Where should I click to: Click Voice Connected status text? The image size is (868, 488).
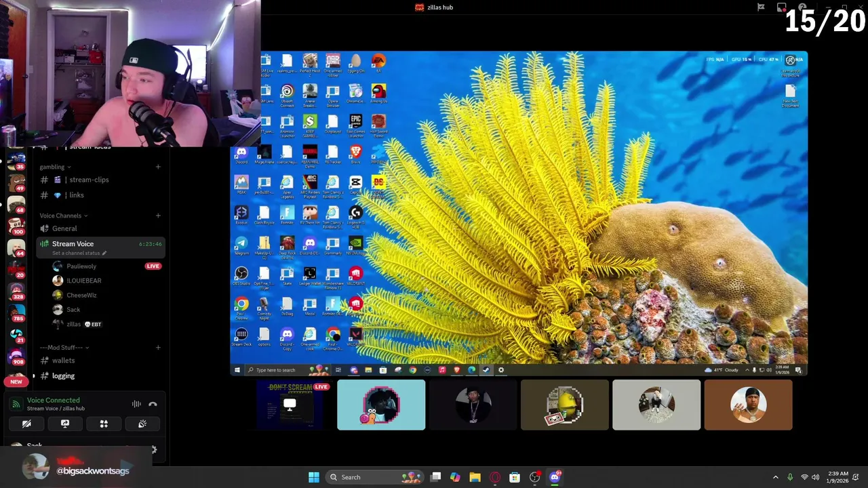pyautogui.click(x=53, y=400)
